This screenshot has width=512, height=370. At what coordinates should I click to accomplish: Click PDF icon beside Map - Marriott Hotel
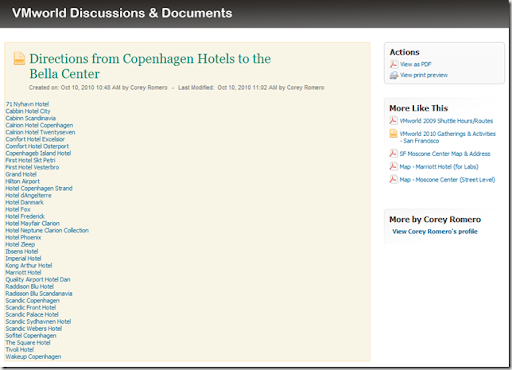(393, 166)
